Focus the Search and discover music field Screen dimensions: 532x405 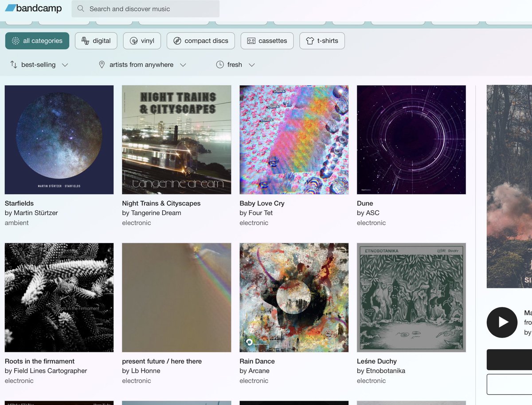pyautogui.click(x=145, y=8)
